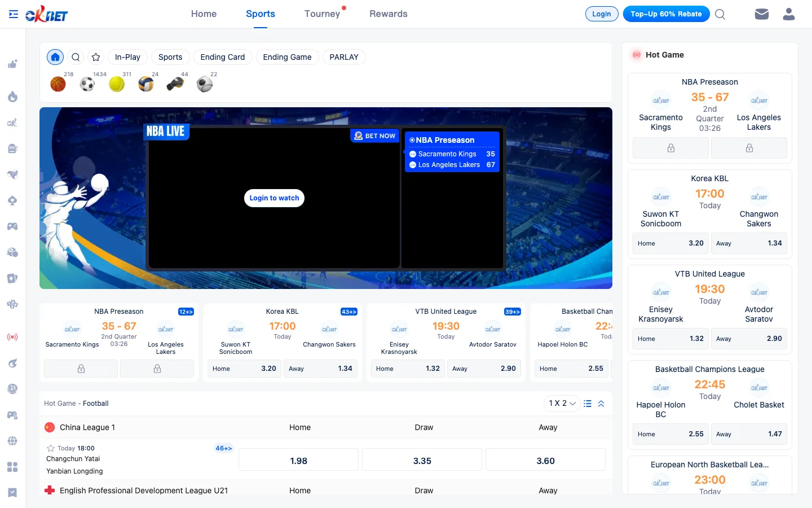812x508 pixels.
Task: Filter by football icon with 1434 events
Action: coord(87,84)
